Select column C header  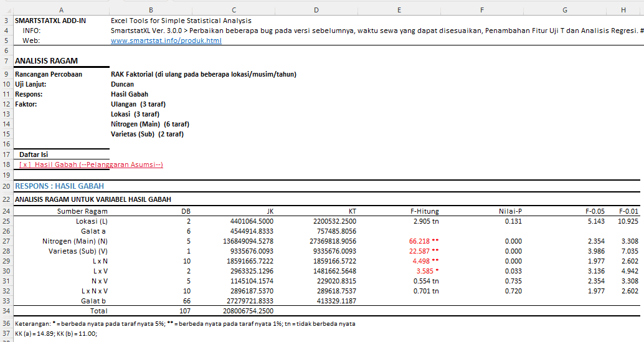click(233, 9)
